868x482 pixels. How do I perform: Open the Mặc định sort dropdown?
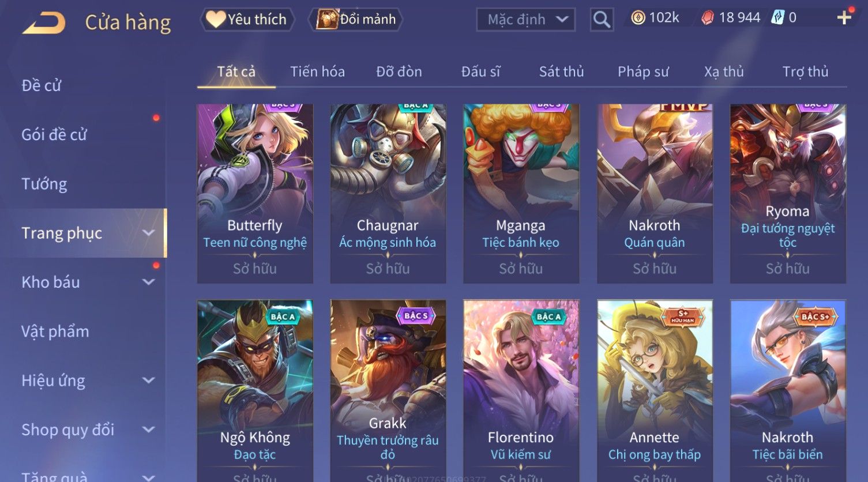coord(526,20)
